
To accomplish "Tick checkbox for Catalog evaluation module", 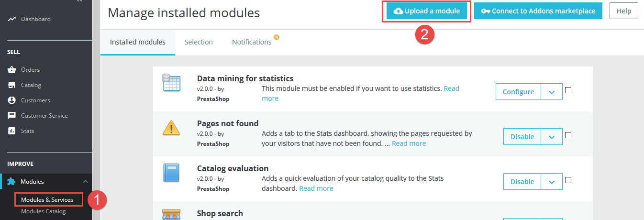I will pos(568,180).
